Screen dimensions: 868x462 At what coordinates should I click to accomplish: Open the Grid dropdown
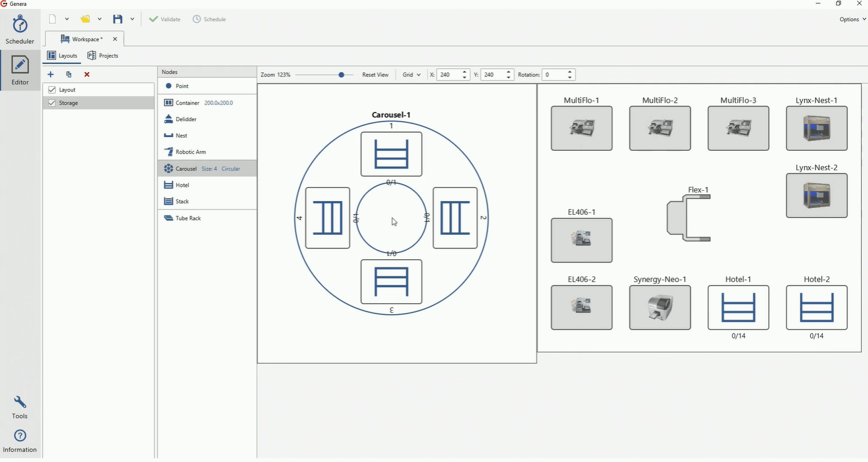click(x=411, y=74)
